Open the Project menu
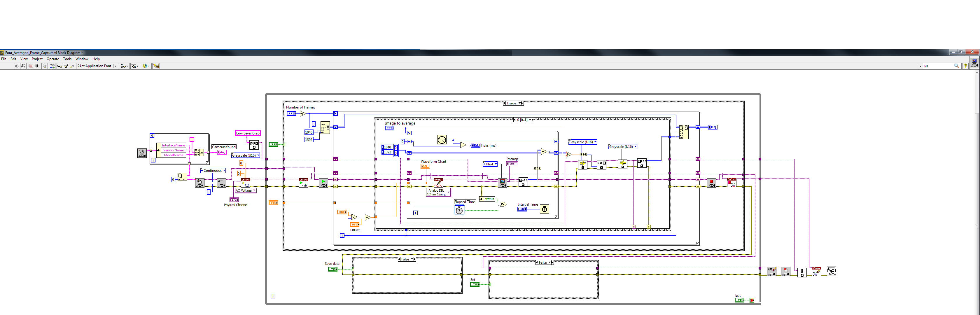The height and width of the screenshot is (315, 980). pos(37,59)
